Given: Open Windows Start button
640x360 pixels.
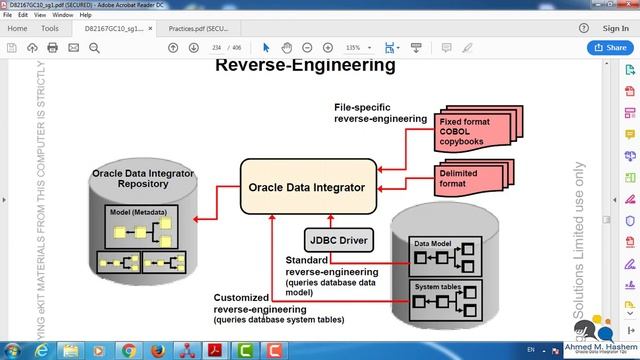Looking at the screenshot, I should (12, 351).
